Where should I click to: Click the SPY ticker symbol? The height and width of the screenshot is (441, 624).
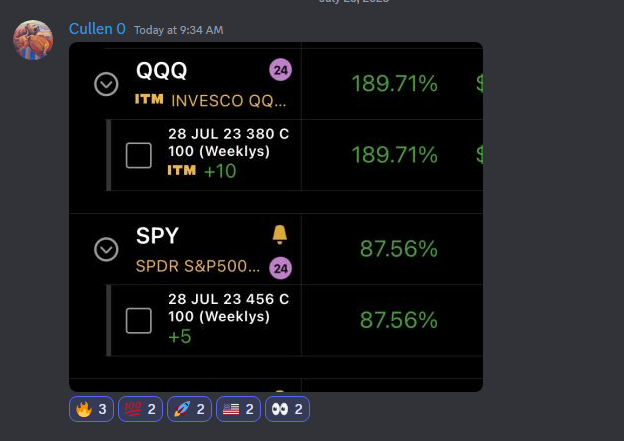tap(157, 236)
